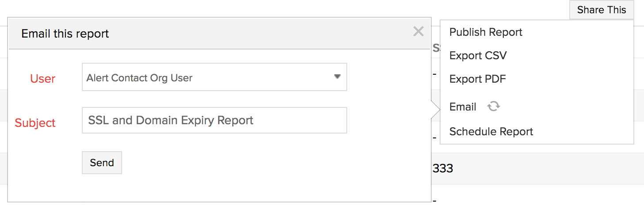Click the popover pointer arrow near Email
This screenshot has height=206, width=644.
pyautogui.click(x=436, y=109)
